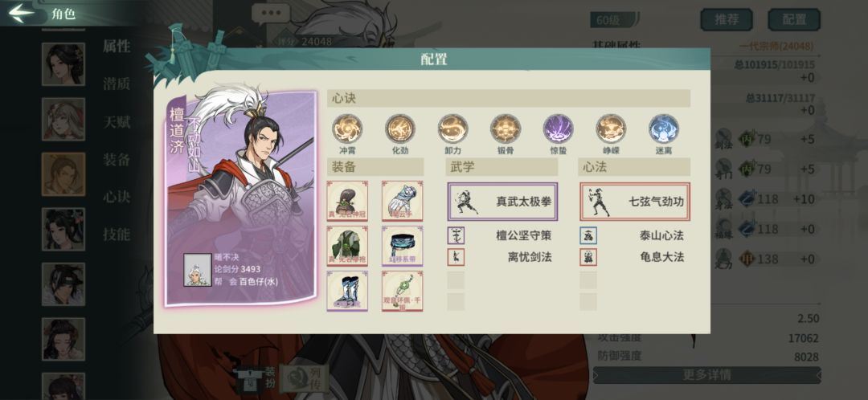Click the 缠云手 gloves equipment slot

403,201
